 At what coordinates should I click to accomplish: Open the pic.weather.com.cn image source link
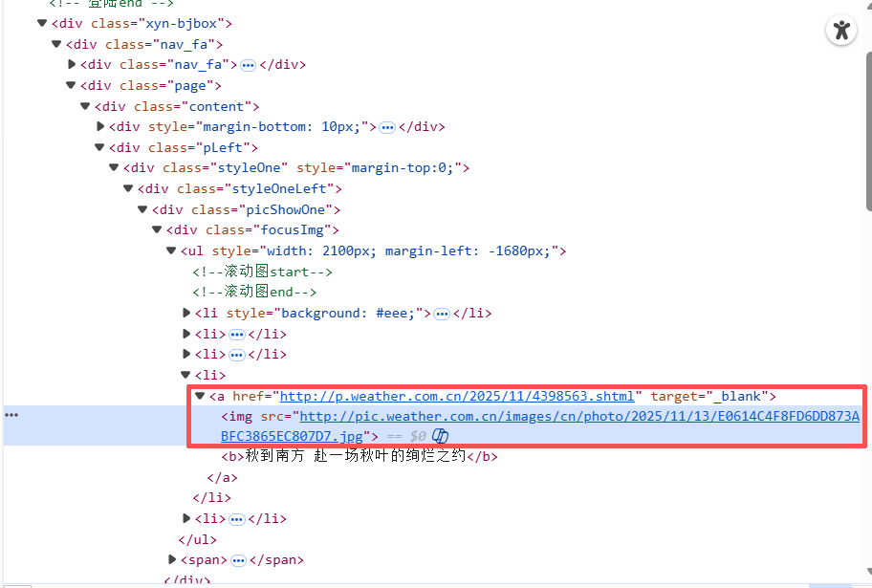tap(540, 426)
